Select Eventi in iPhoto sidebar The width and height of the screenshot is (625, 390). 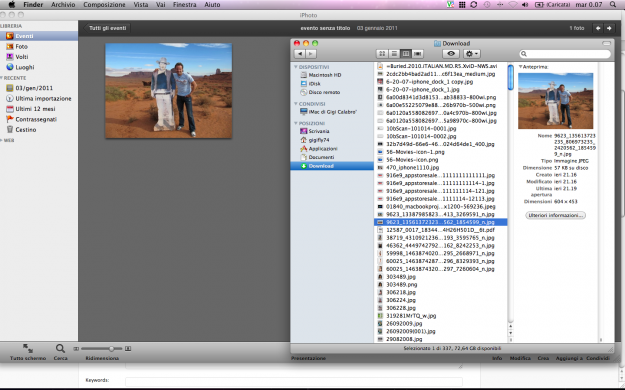pyautogui.click(x=39, y=36)
